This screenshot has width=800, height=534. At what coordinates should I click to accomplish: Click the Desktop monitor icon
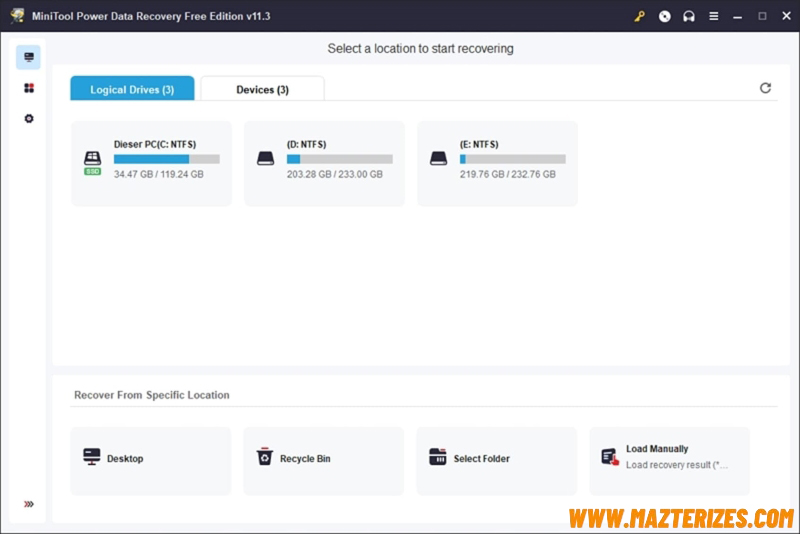(x=92, y=457)
